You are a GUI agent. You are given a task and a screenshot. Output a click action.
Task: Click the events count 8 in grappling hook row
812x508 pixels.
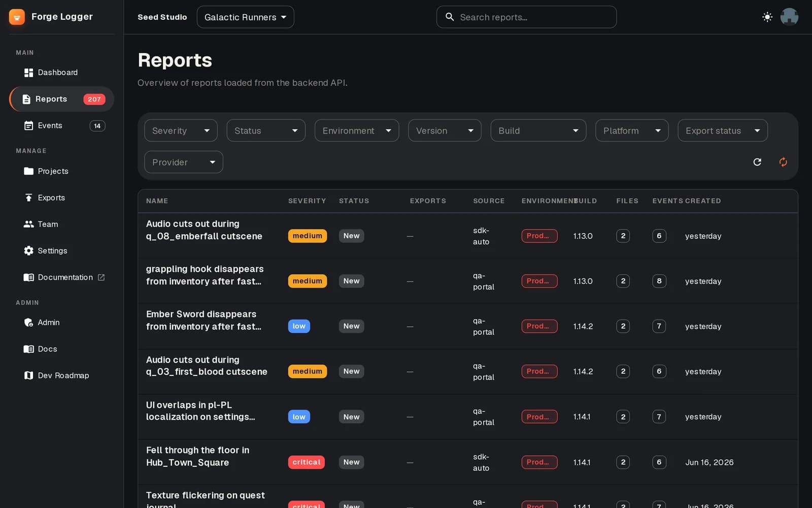tap(659, 281)
